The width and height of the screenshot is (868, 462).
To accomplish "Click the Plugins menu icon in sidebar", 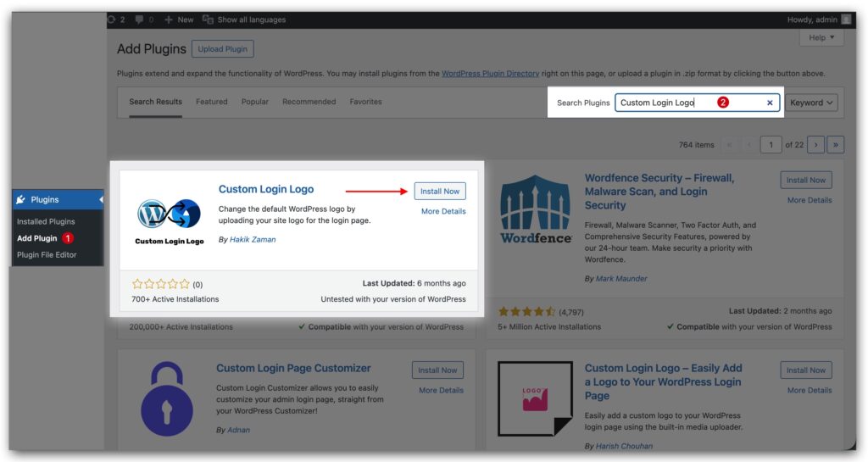I will 20,199.
